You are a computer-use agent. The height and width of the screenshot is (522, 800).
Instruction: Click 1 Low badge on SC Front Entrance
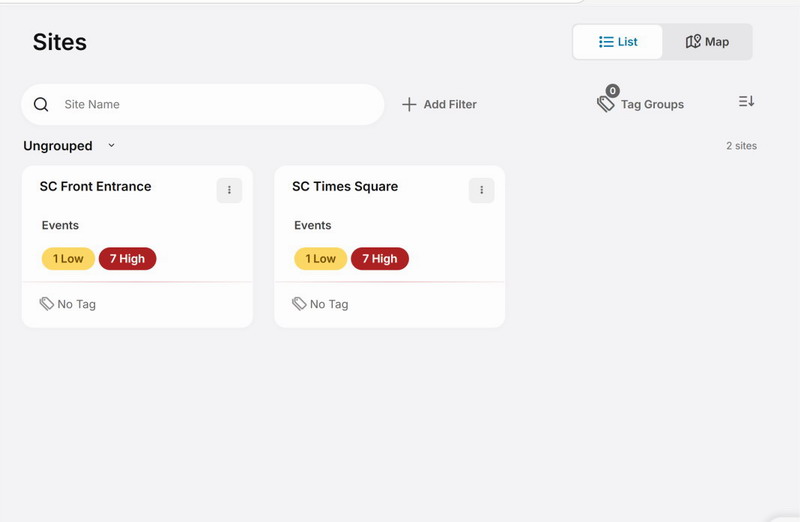(68, 259)
